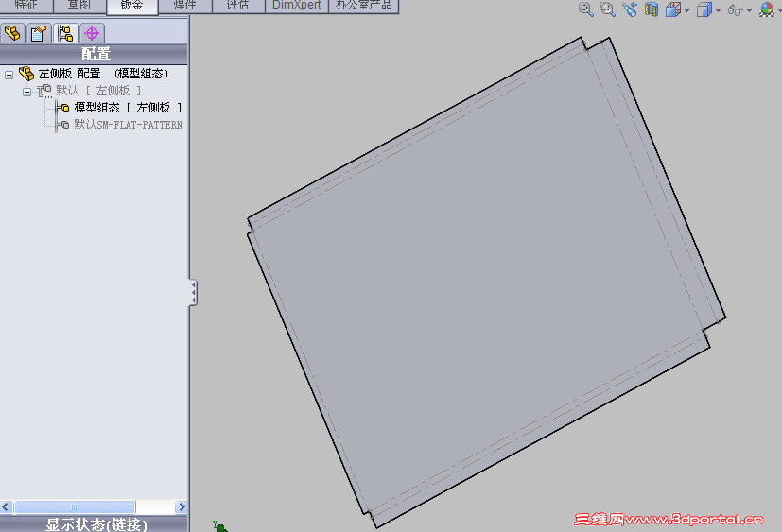
Task: Select the ConfigurationManager tab icon
Action: click(65, 33)
